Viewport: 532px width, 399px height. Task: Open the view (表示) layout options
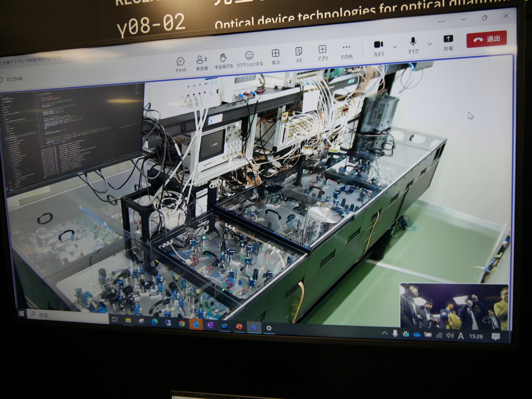coord(276,57)
